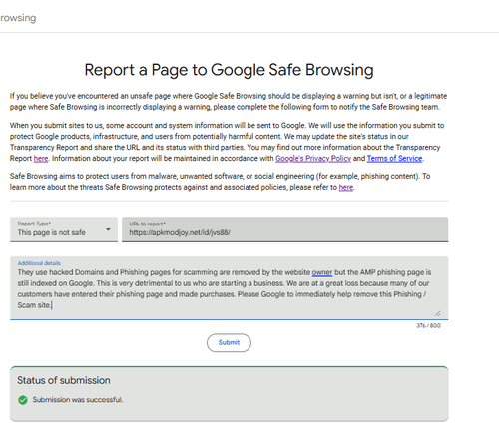Click the 376 / 800 character counter
This screenshot has height=448, width=499.
pos(428,326)
